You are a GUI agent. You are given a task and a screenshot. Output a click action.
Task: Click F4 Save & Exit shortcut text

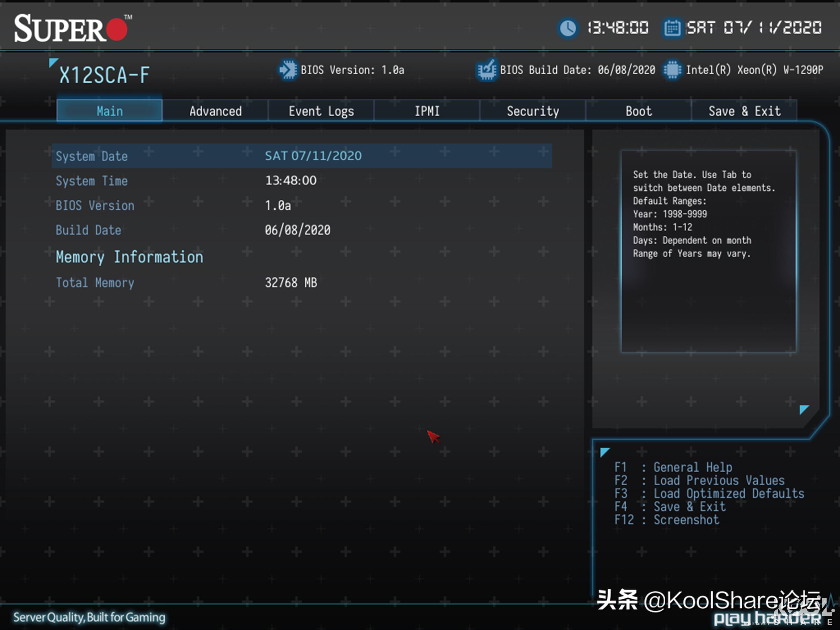689,507
